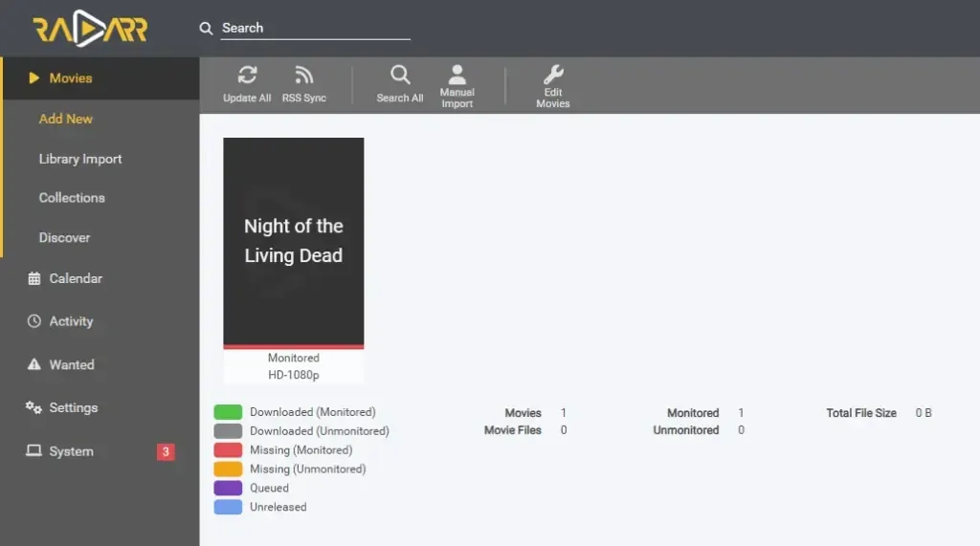Screen dimensions: 980x546
Task: Click the Radarr logo
Action: pyautogui.click(x=90, y=30)
